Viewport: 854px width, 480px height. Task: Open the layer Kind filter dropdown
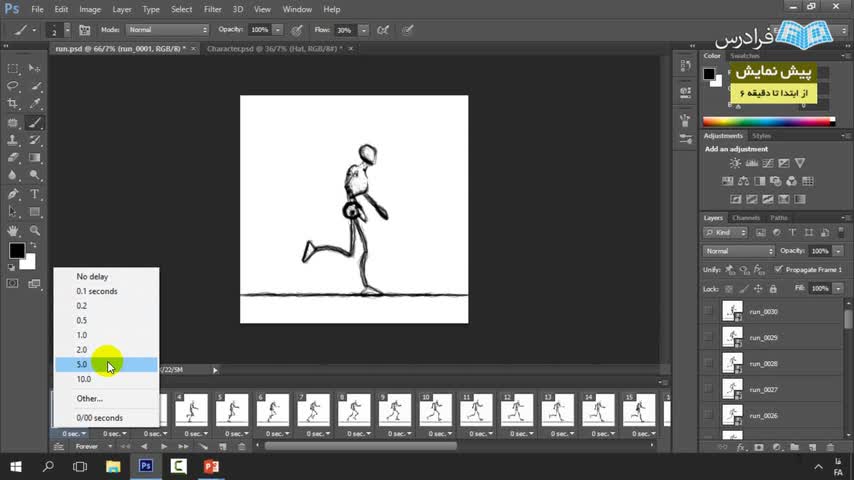(725, 233)
